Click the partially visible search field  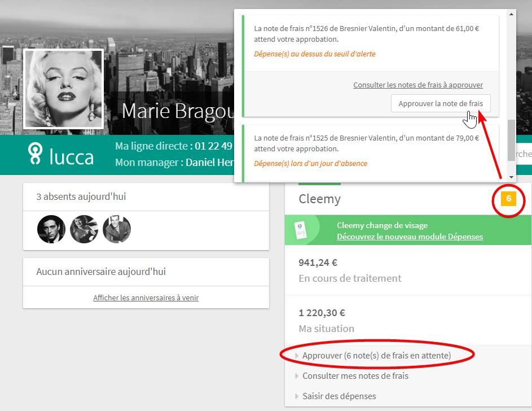click(524, 154)
